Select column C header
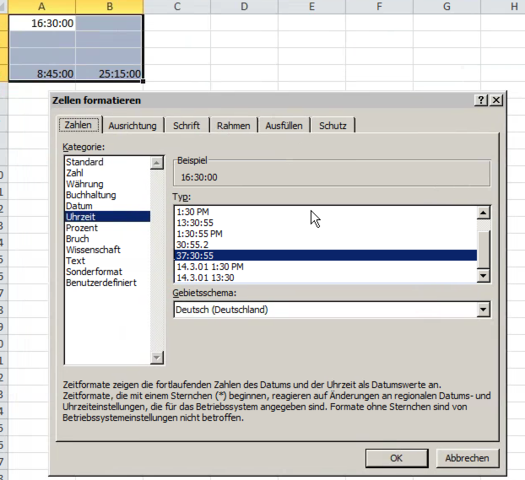This screenshot has height=480, width=525. click(177, 6)
